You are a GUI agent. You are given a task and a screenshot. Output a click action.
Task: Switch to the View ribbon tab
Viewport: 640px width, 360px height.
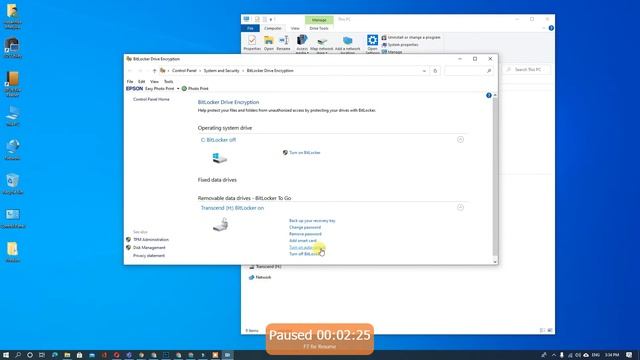(x=295, y=28)
